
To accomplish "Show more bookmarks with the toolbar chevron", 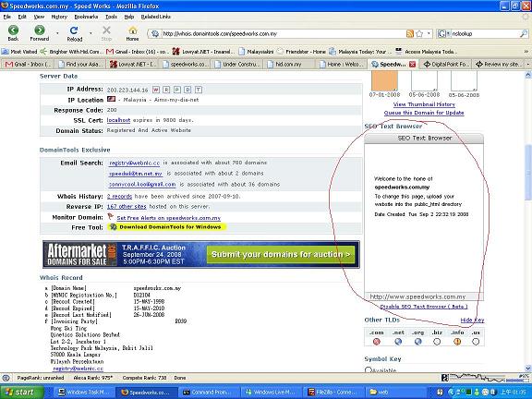I will pos(526,52).
